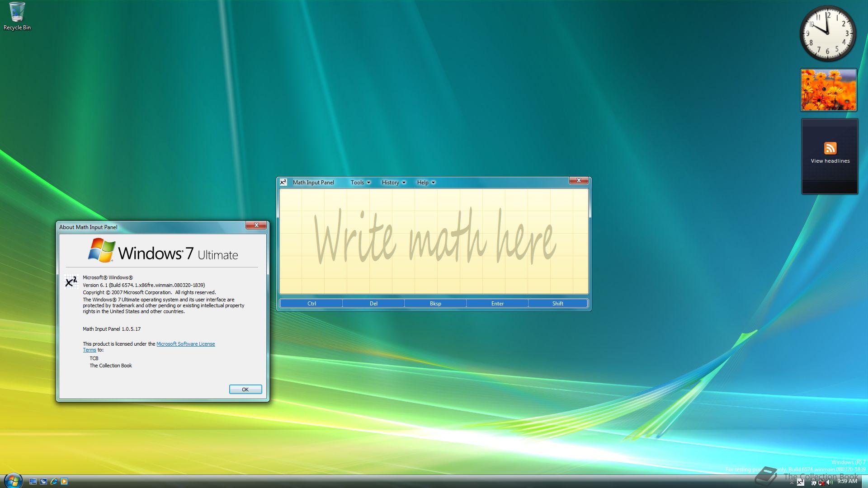Open the Microsoft Software License Terms link
The image size is (868, 488).
click(x=186, y=344)
